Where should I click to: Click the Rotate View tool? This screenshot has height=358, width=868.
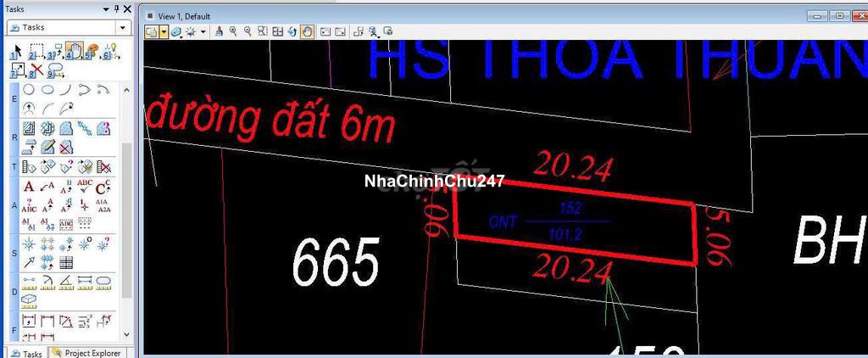pyautogui.click(x=292, y=31)
